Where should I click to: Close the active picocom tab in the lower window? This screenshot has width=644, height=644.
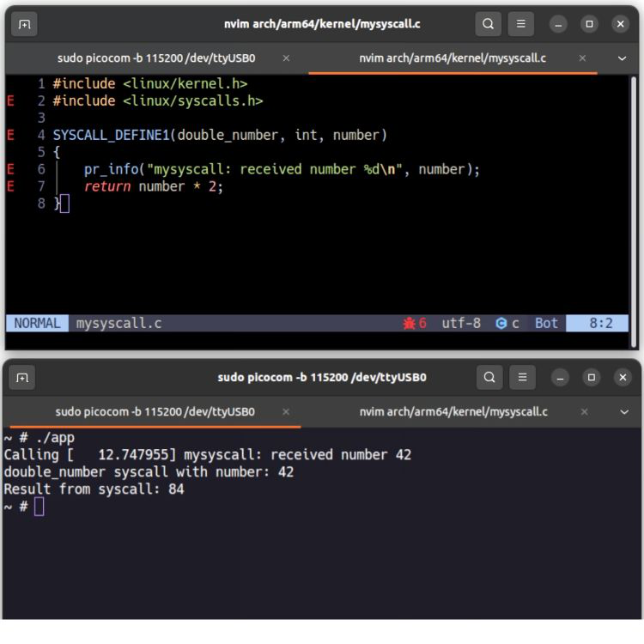[x=286, y=411]
